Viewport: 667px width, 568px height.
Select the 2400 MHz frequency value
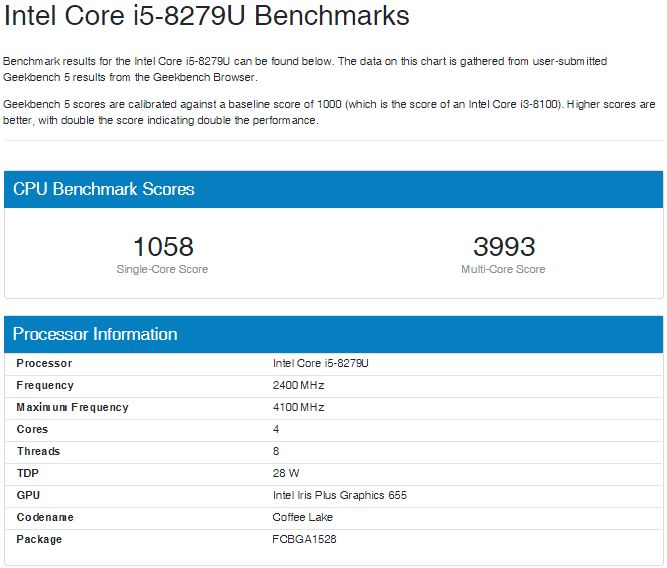pyautogui.click(x=298, y=385)
